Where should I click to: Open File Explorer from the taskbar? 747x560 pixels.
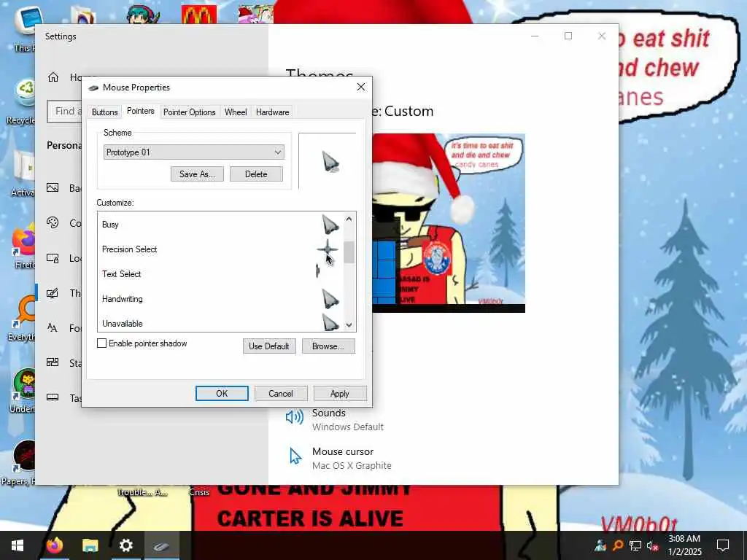(90, 545)
